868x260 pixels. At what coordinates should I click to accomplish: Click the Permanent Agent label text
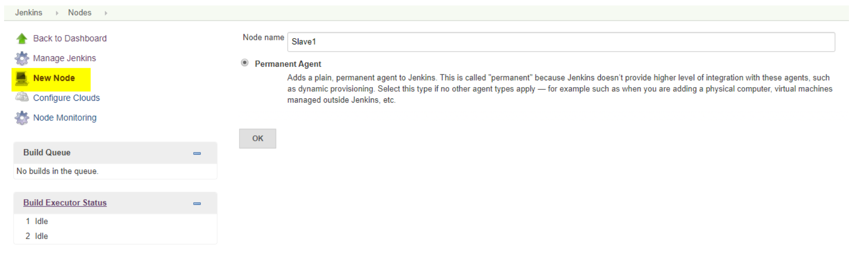(x=288, y=64)
